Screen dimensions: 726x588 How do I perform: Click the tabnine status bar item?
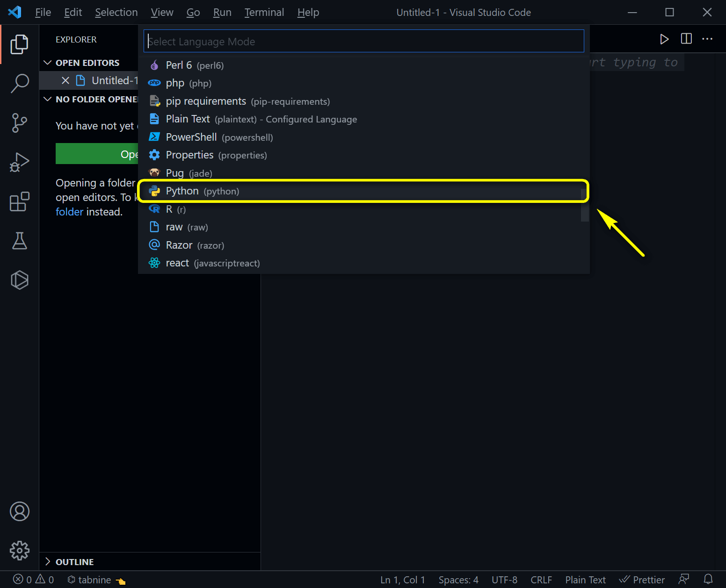(x=96, y=580)
